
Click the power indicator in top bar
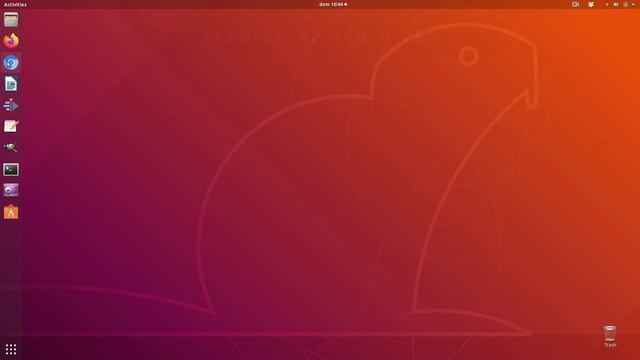625,4
